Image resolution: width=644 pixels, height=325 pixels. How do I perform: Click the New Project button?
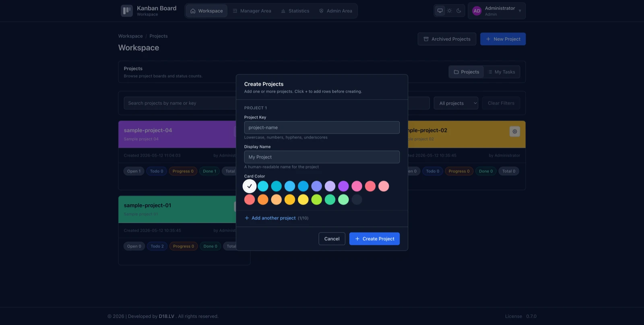(503, 39)
